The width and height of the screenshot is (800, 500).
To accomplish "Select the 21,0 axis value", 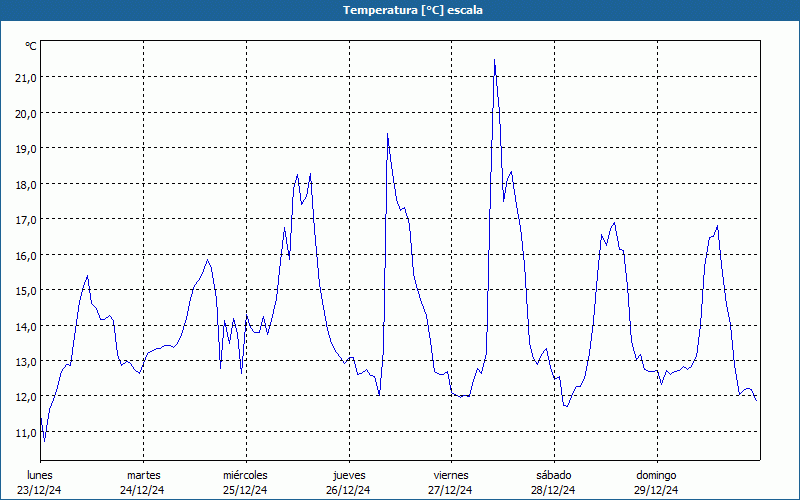I will pyautogui.click(x=26, y=78).
